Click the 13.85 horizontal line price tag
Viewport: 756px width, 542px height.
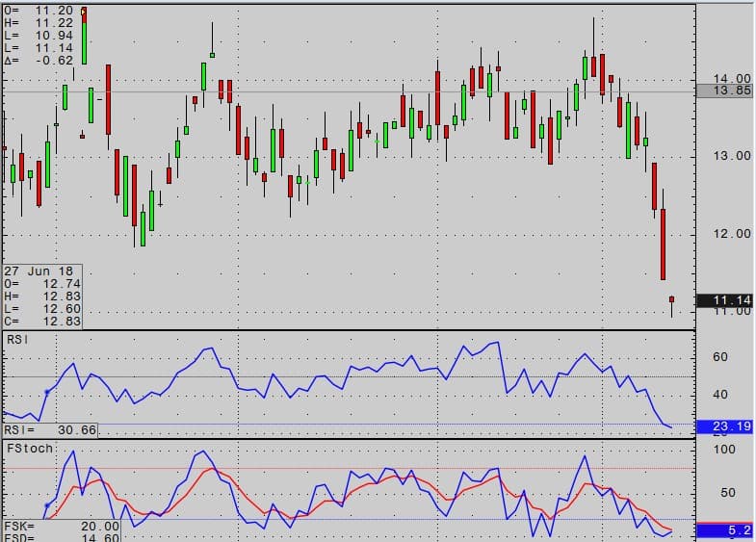click(725, 90)
